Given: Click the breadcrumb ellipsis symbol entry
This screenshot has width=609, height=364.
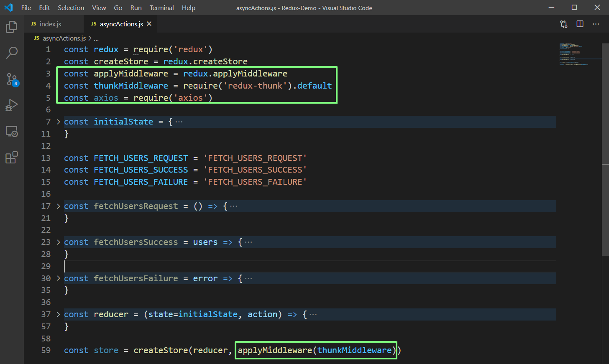Looking at the screenshot, I should [96, 38].
